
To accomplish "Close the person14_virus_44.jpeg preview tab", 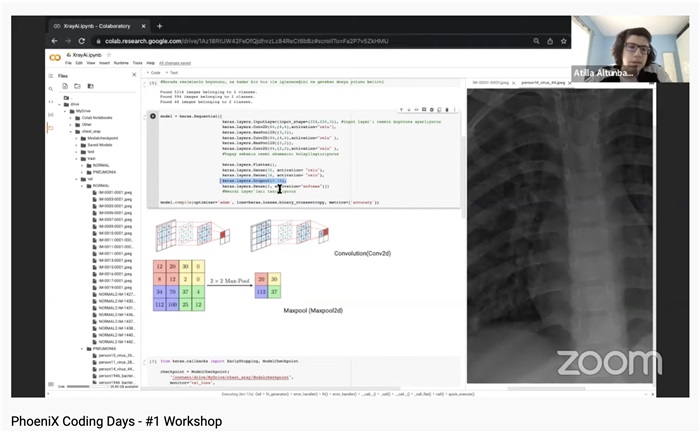I will 570,83.
